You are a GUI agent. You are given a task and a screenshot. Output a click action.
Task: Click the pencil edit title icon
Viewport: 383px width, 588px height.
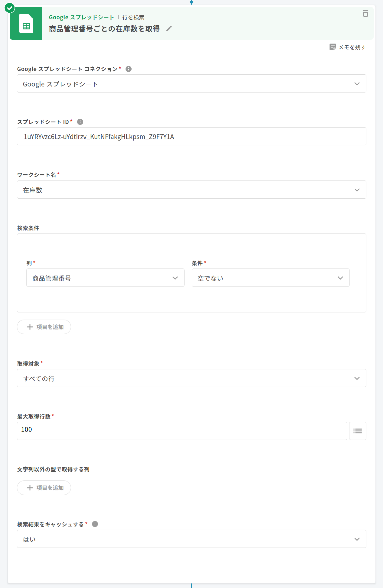tap(169, 29)
